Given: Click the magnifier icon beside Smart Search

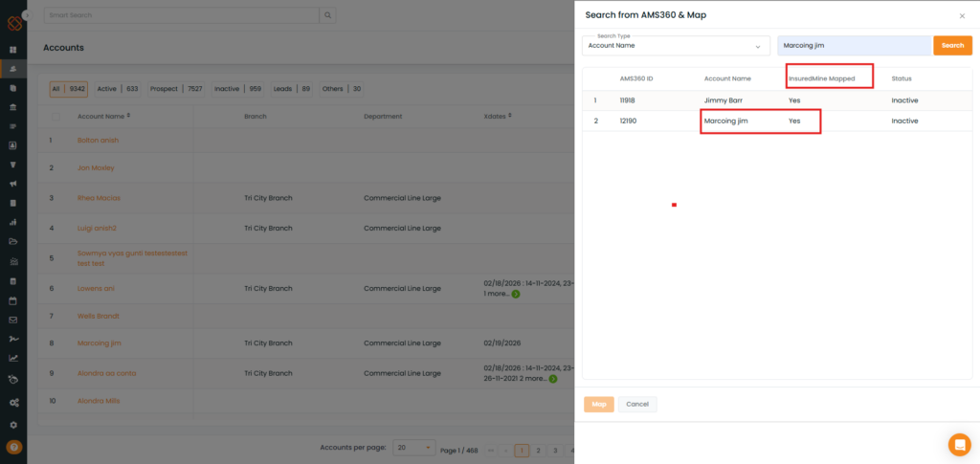Looking at the screenshot, I should 327,15.
